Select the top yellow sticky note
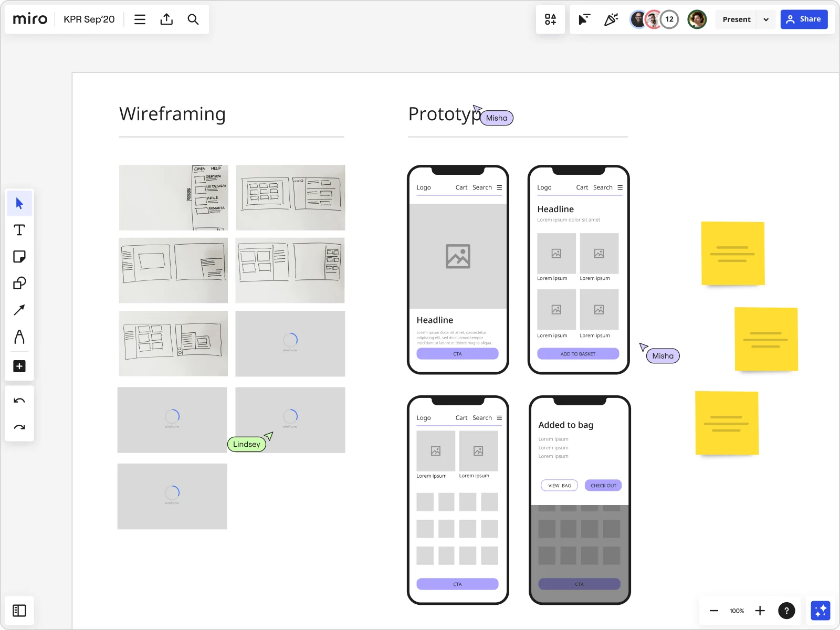The width and height of the screenshot is (840, 630). (733, 254)
